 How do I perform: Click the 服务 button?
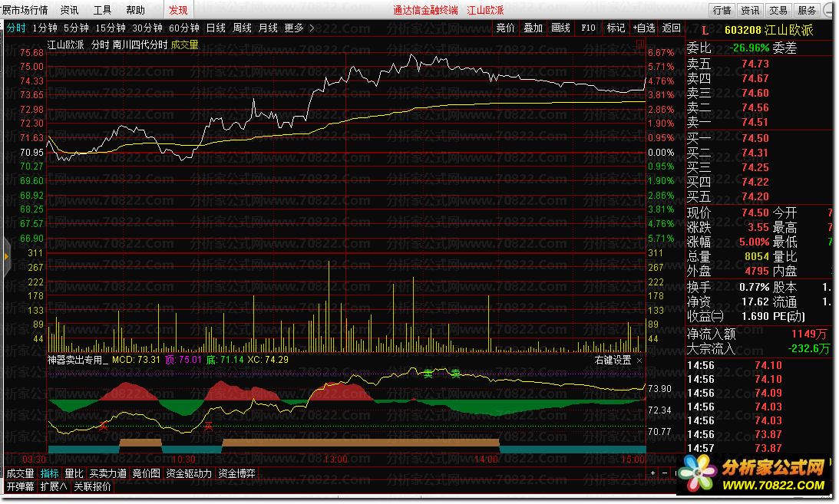[x=807, y=10]
